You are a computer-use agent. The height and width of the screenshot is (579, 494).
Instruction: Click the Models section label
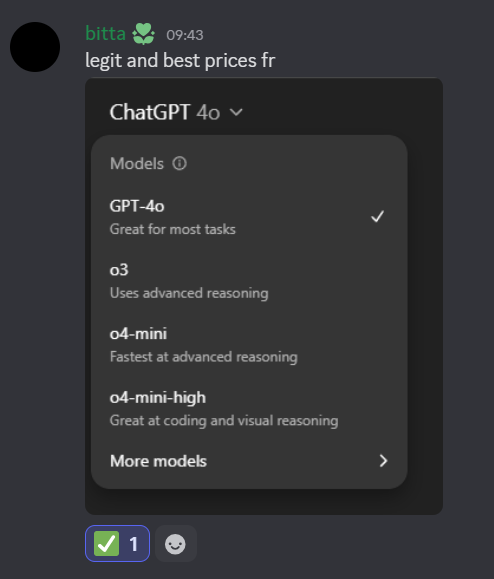point(137,164)
